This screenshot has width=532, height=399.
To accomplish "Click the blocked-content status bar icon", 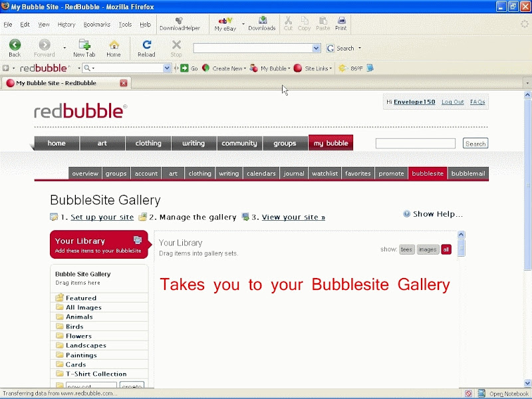I will click(x=468, y=394).
